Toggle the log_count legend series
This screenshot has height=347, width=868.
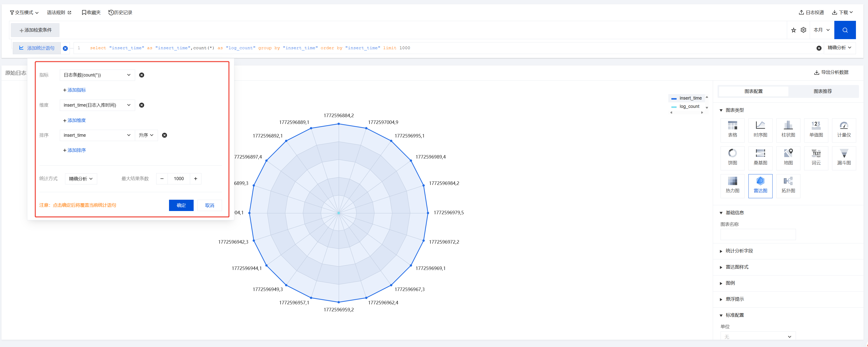click(689, 106)
